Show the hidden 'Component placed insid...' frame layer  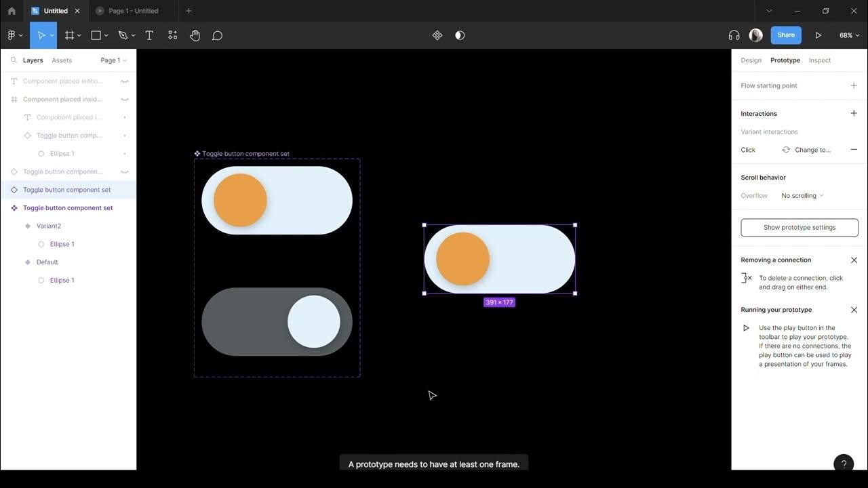click(x=125, y=100)
